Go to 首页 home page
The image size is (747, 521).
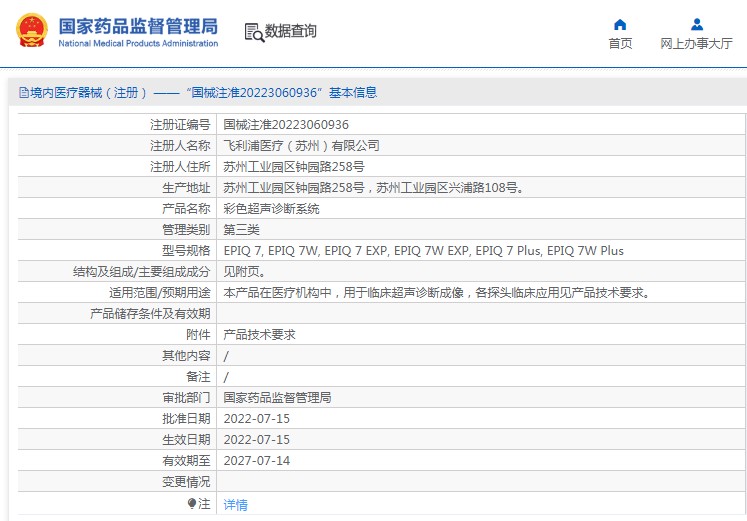tap(620, 43)
